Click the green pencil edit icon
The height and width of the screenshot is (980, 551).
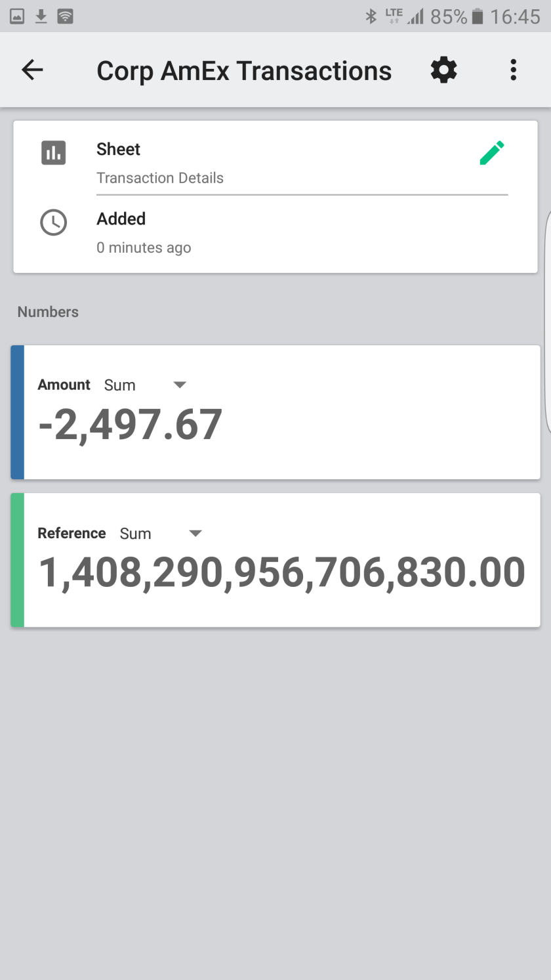[492, 153]
